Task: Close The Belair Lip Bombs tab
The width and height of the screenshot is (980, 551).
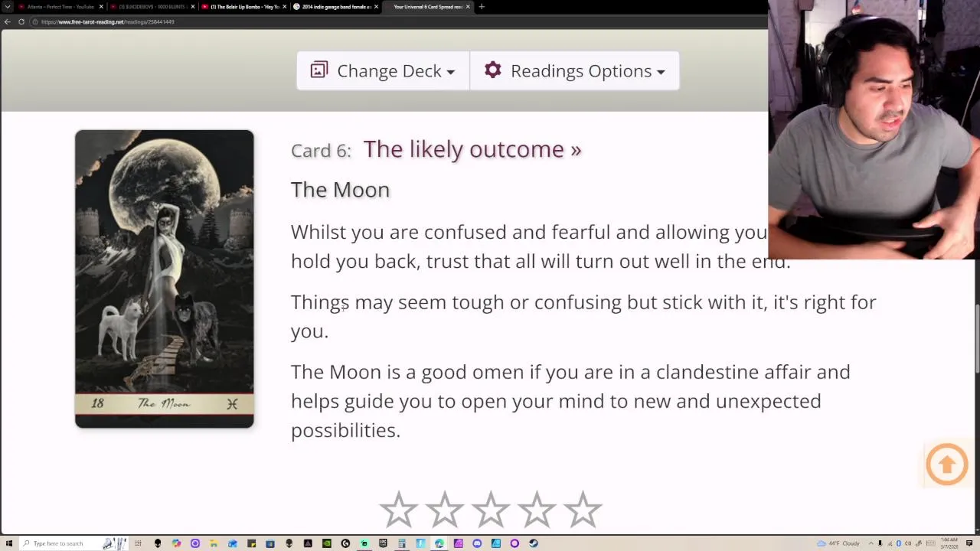Action: 285,7
